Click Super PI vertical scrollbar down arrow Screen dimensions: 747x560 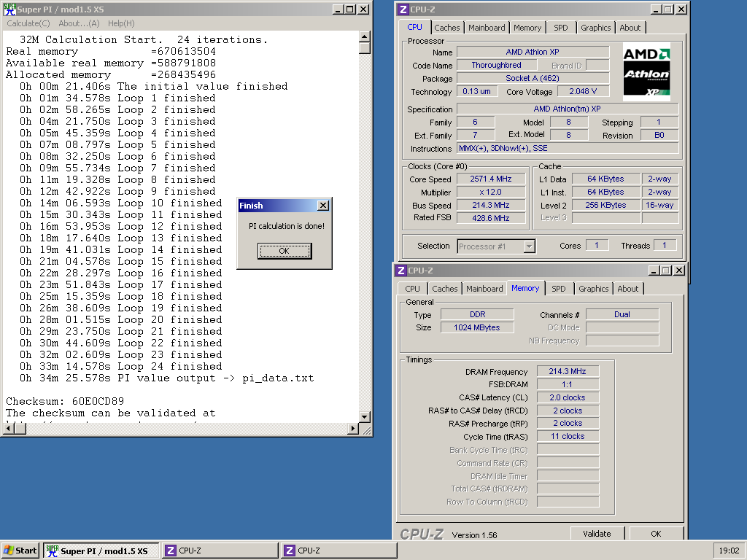pyautogui.click(x=365, y=417)
